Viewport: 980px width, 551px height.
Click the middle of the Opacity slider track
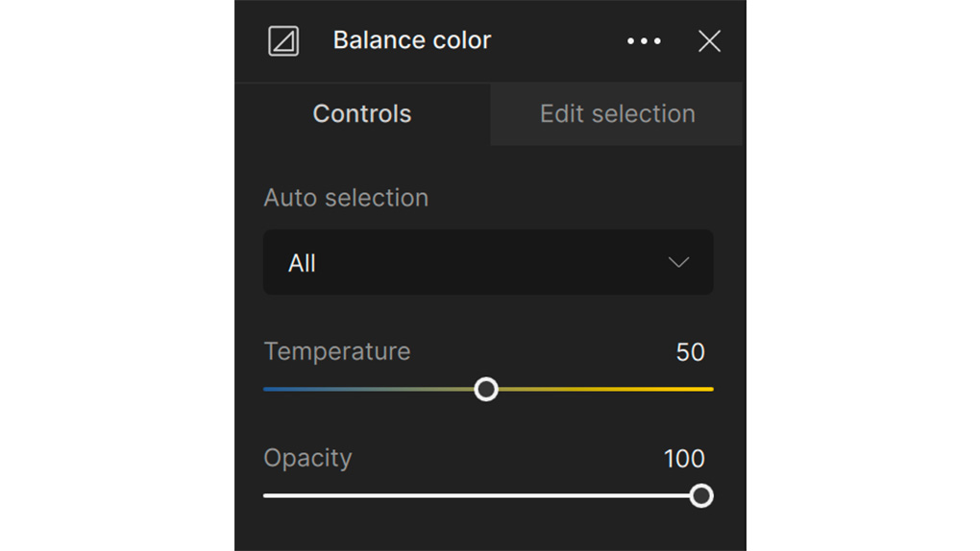(482, 496)
